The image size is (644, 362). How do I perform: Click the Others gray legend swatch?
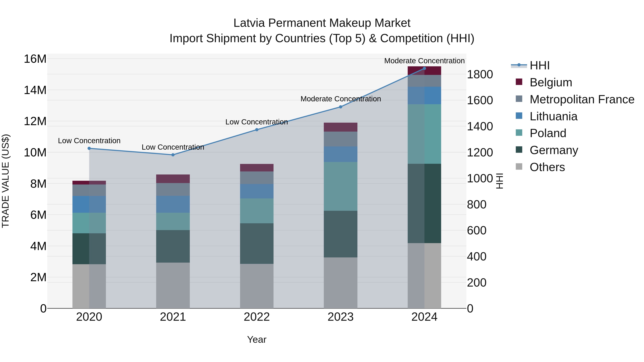(x=519, y=166)
